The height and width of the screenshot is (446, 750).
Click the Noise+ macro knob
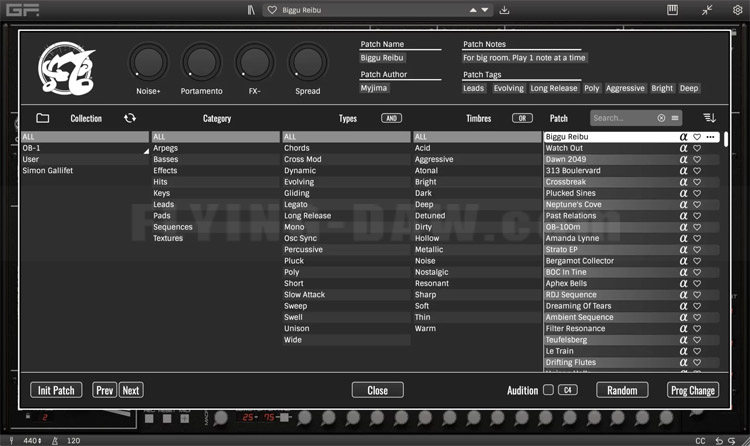148,63
